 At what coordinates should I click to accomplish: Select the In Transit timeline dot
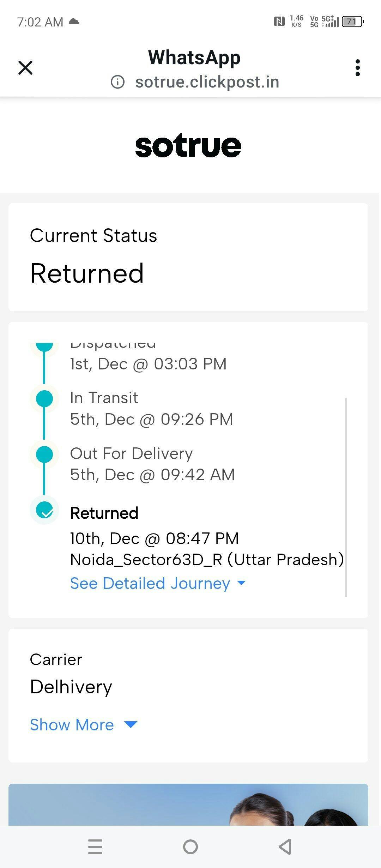pos(44,398)
